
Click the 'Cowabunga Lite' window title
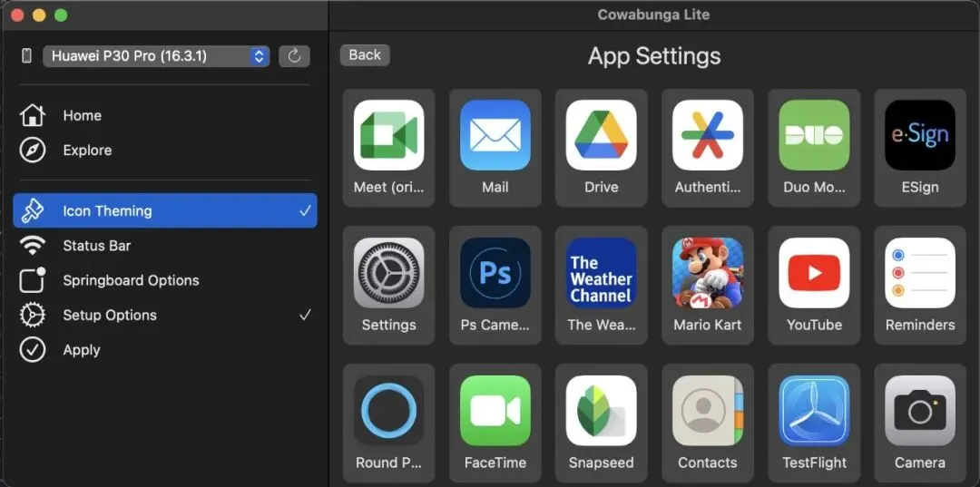(x=653, y=15)
